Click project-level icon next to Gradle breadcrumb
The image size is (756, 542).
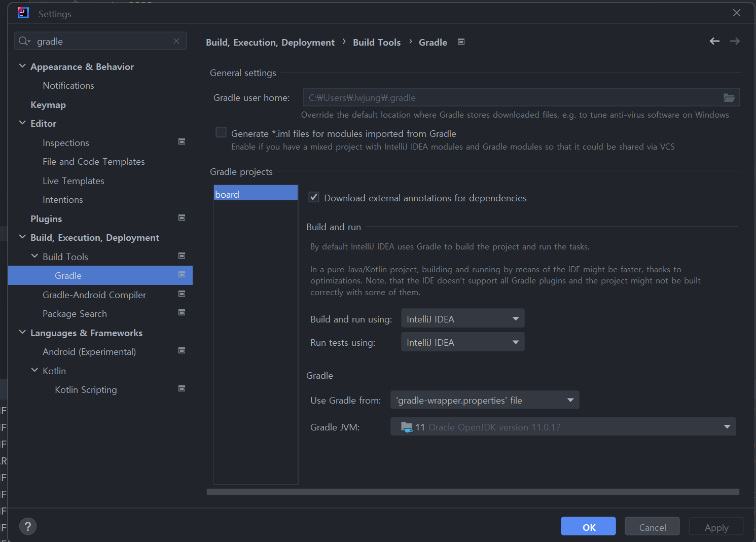click(461, 42)
